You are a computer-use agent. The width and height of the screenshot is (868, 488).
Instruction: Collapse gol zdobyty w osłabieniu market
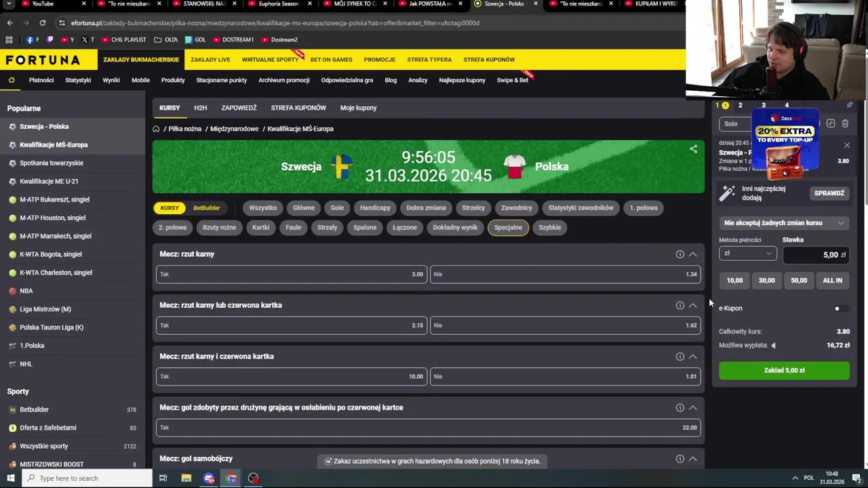point(692,408)
